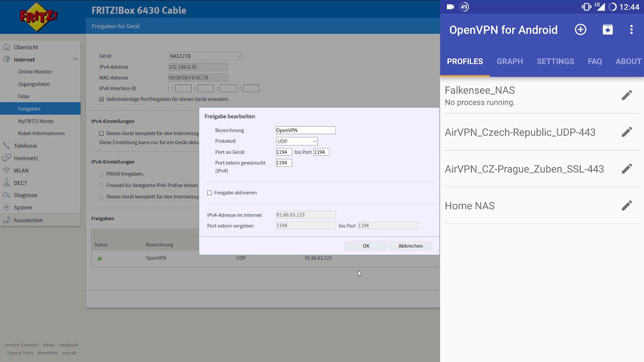The width and height of the screenshot is (644, 362).
Task: Switch to the PROFILES tab
Action: click(465, 61)
